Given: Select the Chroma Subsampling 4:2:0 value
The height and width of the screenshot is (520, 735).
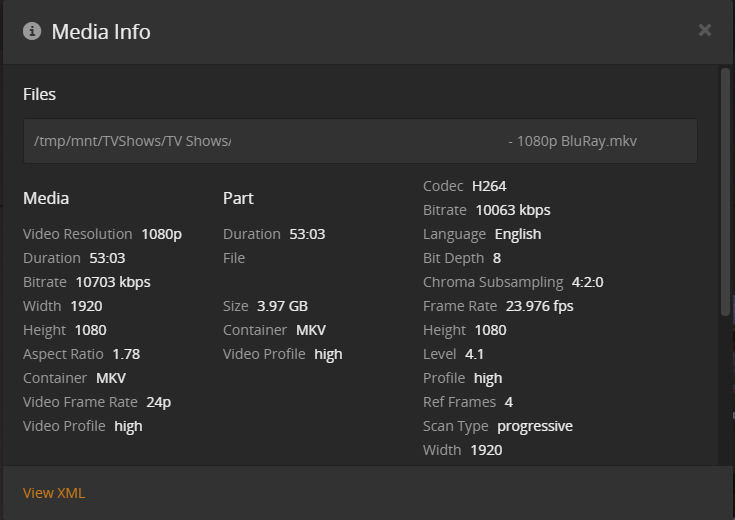Looking at the screenshot, I should click(x=588, y=282).
